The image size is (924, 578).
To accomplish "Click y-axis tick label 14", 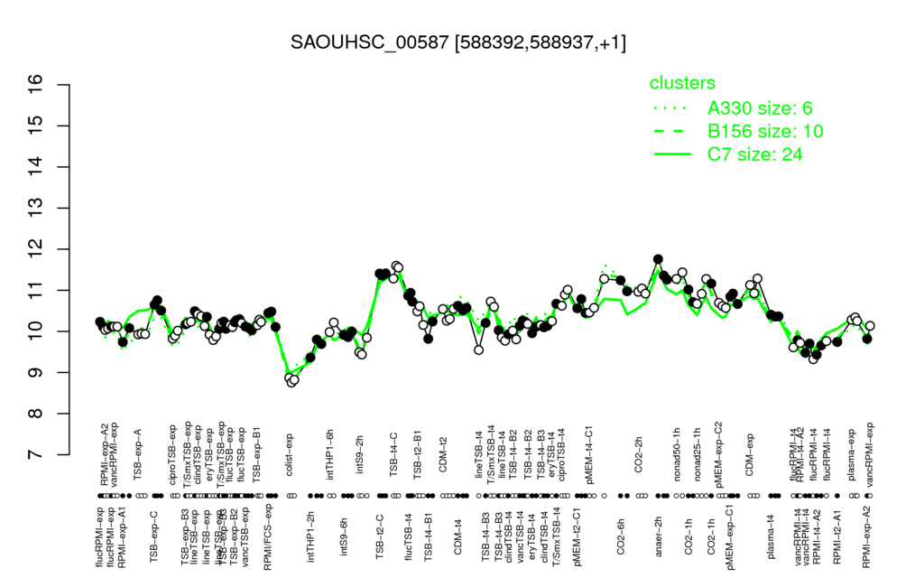I will tap(36, 167).
